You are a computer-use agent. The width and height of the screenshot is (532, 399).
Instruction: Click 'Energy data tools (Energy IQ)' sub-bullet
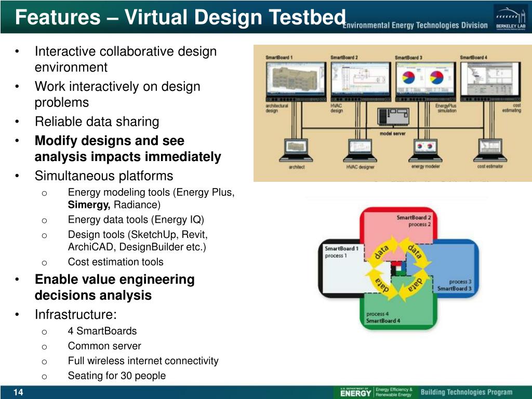(x=136, y=220)
